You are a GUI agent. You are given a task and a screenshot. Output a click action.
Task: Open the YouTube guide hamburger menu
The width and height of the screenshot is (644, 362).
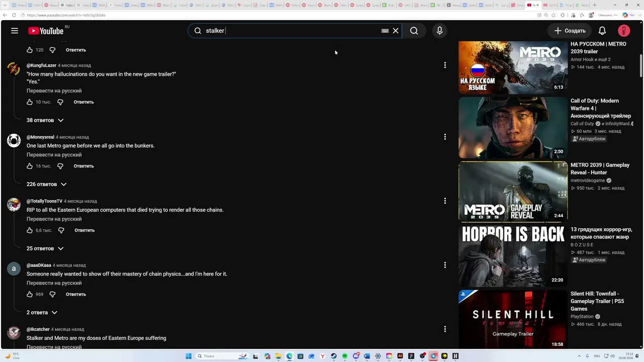click(x=15, y=31)
